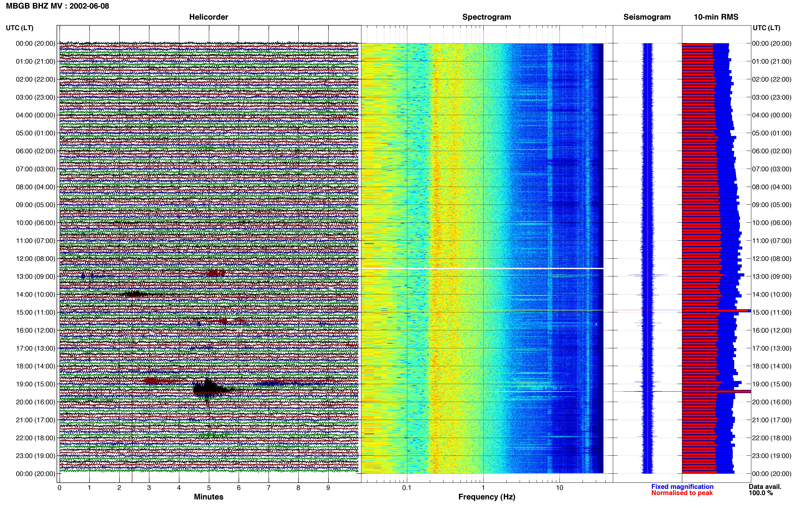Click the Data avail. 100.0 % readout
This screenshot has width=812, height=508.
click(x=765, y=490)
